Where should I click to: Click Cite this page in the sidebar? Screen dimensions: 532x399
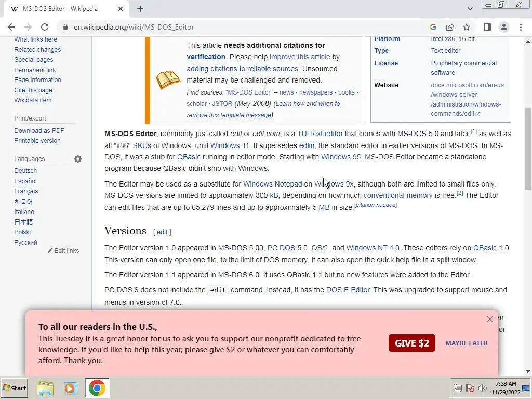(33, 90)
